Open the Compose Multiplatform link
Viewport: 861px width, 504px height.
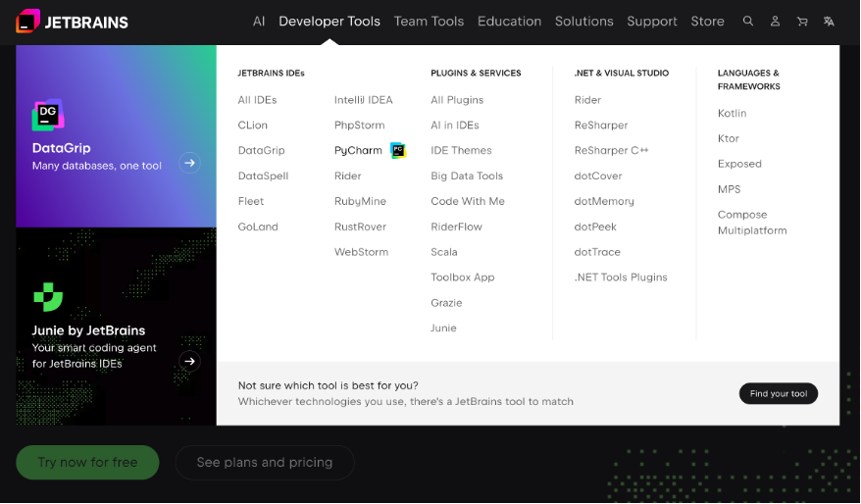pos(752,223)
